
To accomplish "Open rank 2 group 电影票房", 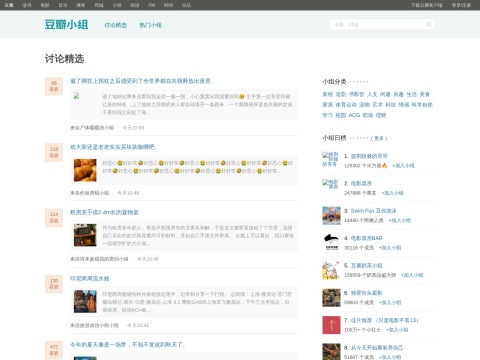I will coord(361,183).
